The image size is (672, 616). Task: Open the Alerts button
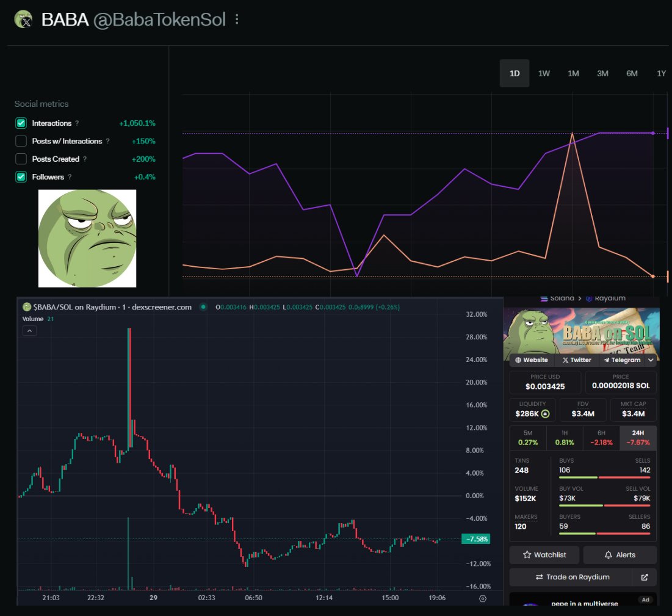tap(620, 555)
